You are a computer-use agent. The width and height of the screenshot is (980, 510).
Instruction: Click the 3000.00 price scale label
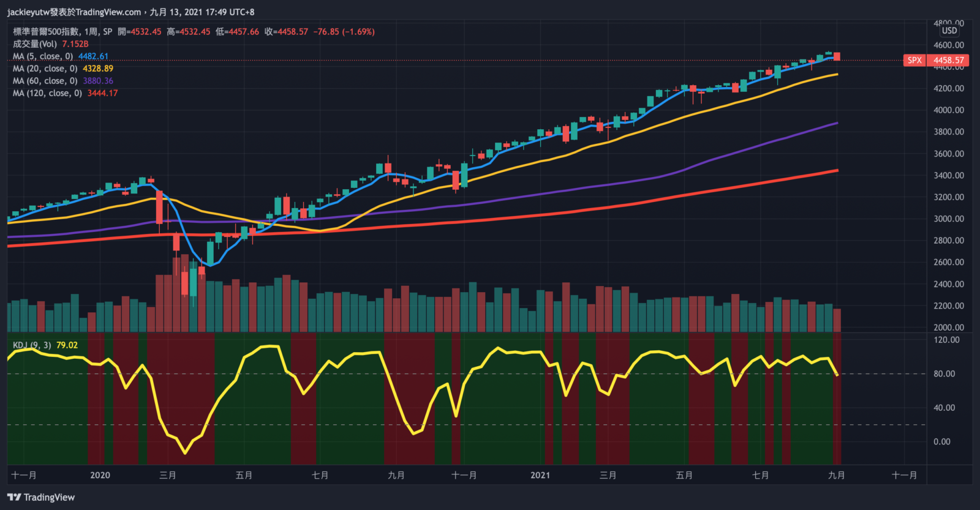pyautogui.click(x=949, y=219)
